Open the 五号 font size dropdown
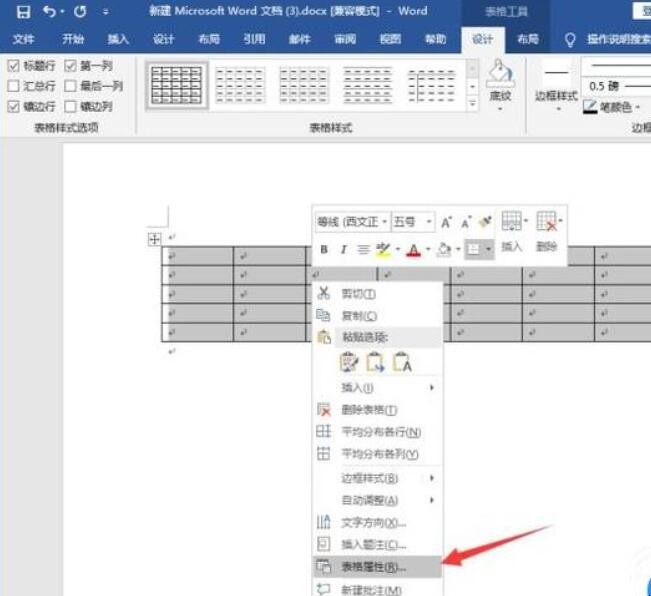651x596 pixels. pos(412,222)
